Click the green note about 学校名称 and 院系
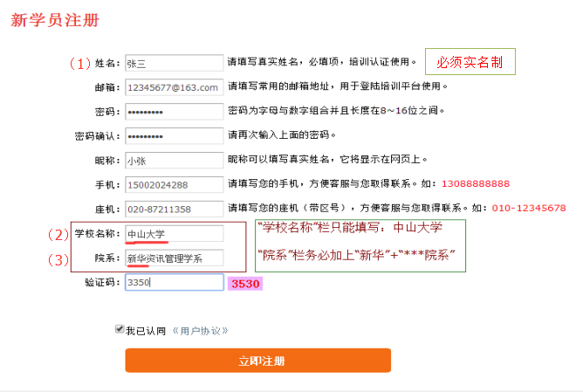 point(360,245)
